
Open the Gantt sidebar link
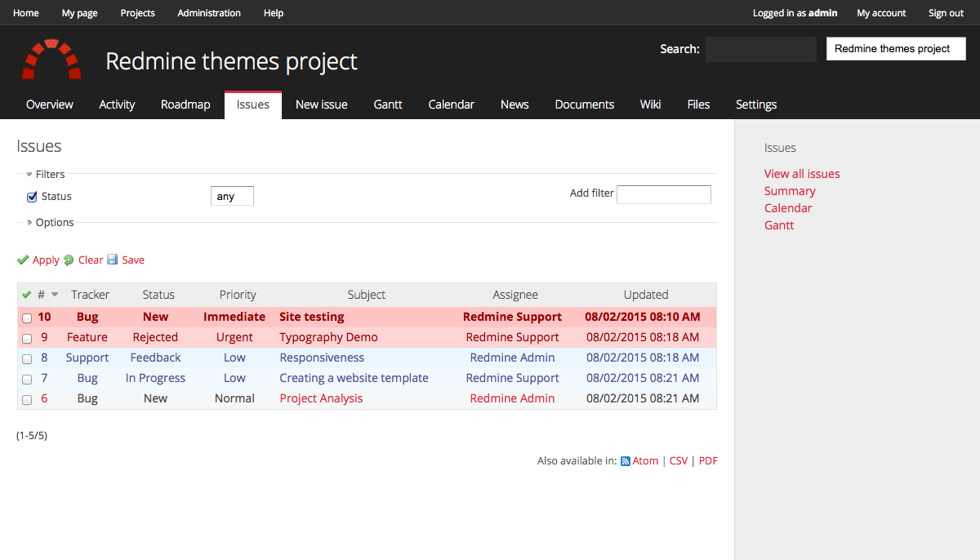(779, 225)
